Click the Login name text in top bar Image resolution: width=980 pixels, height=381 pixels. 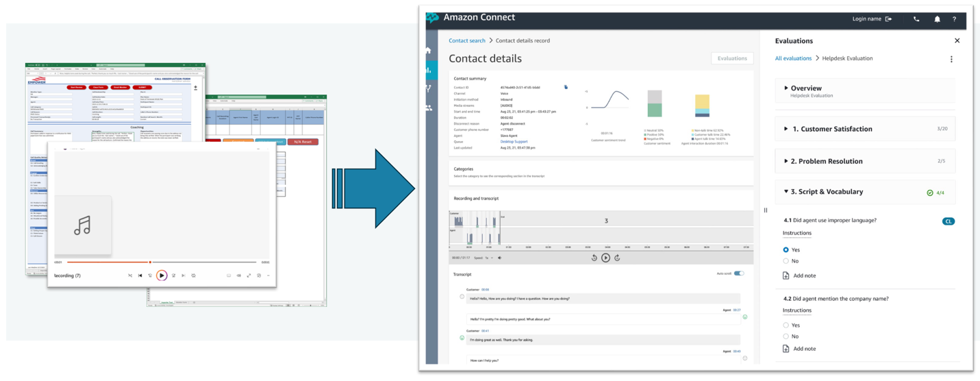tap(866, 19)
